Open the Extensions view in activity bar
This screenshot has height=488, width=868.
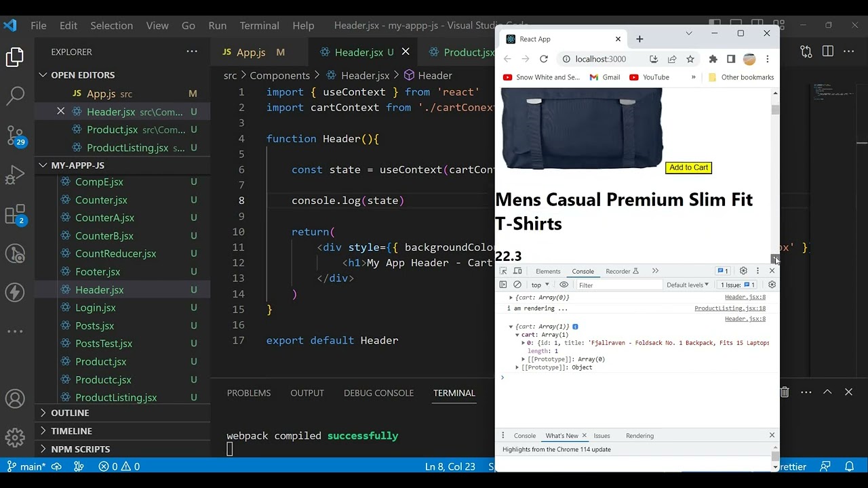coord(15,215)
